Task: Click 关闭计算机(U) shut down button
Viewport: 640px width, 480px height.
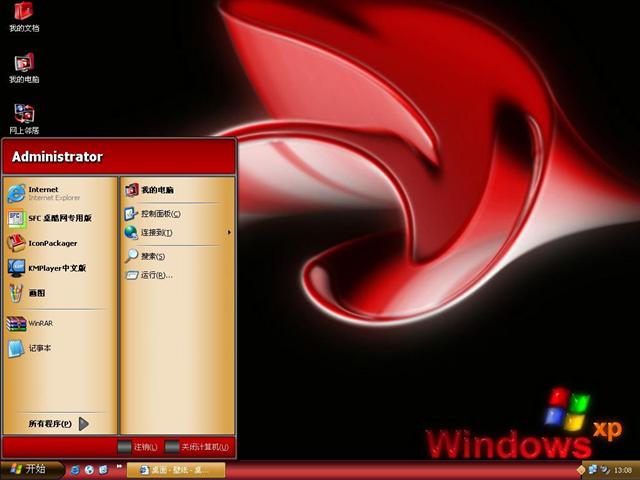Action: 198,447
